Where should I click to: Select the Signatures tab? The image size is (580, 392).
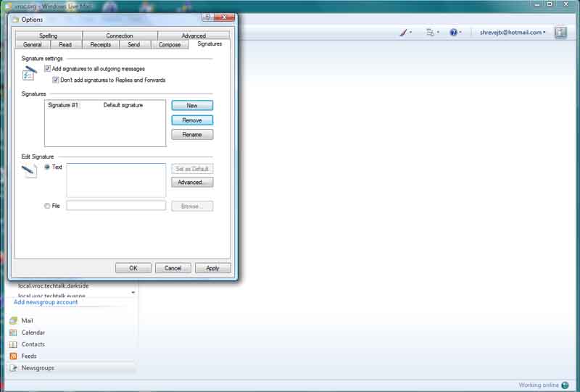pyautogui.click(x=210, y=43)
